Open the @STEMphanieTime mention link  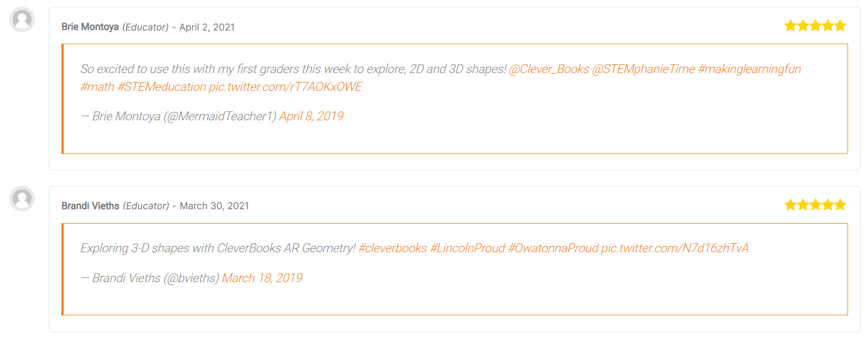pyautogui.click(x=644, y=69)
